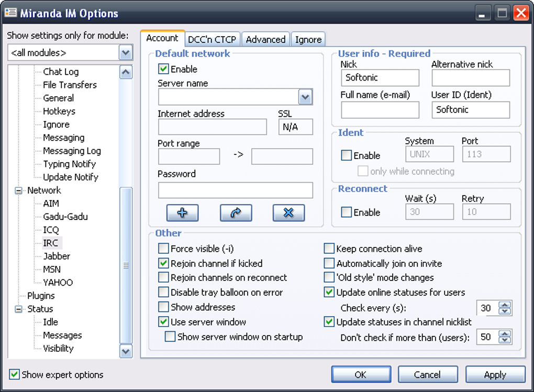Open File Transfers settings

pyautogui.click(x=70, y=85)
